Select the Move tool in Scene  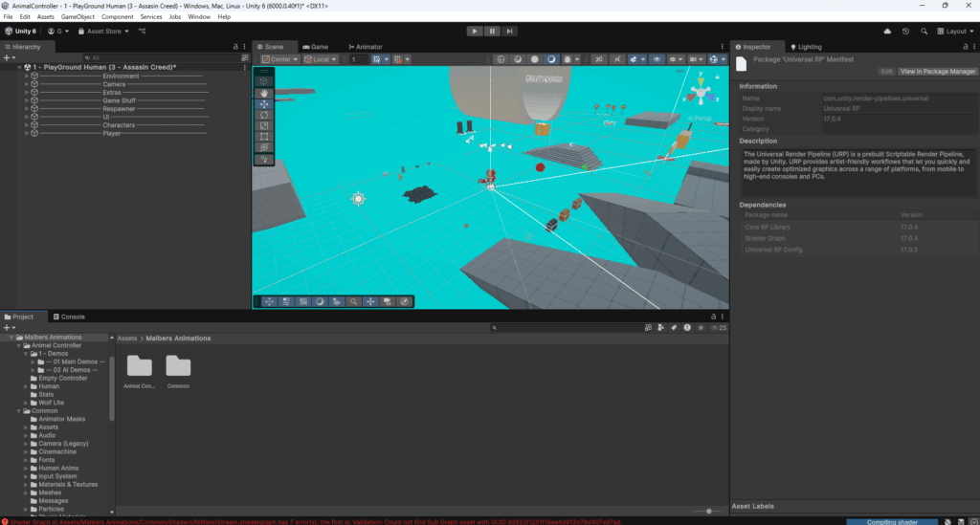tap(264, 104)
